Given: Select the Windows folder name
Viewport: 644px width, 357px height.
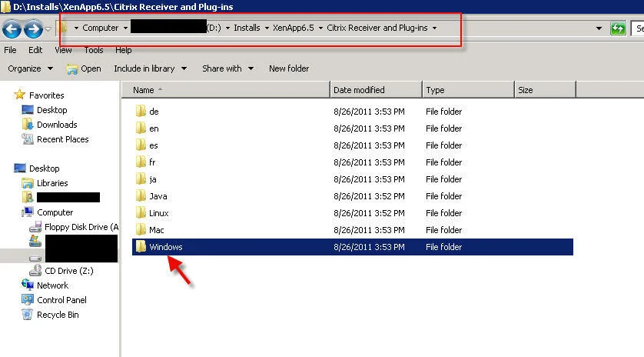Looking at the screenshot, I should pyautogui.click(x=166, y=247).
